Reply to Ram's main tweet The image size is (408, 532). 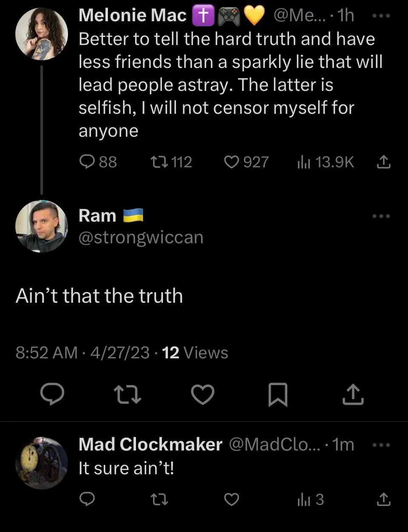pos(52,394)
